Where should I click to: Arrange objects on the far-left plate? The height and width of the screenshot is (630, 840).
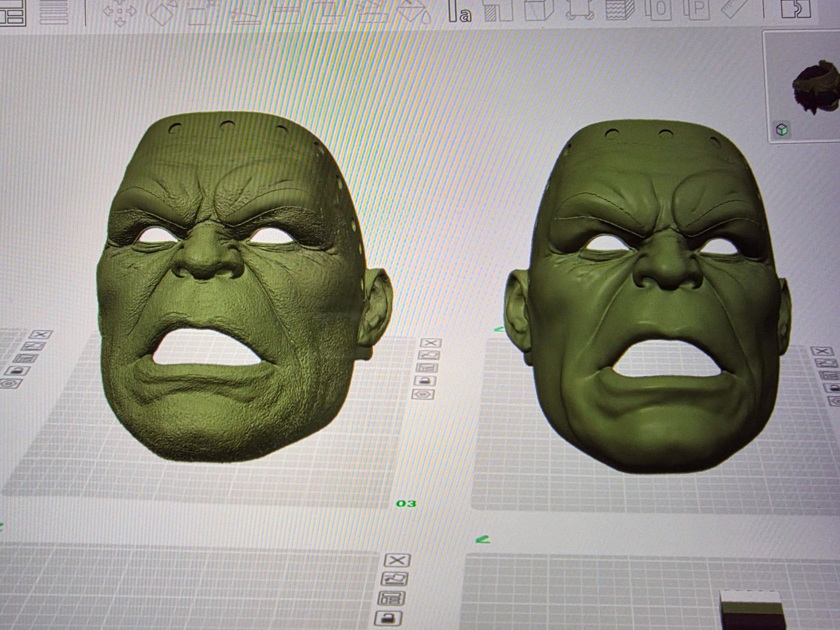[26, 359]
